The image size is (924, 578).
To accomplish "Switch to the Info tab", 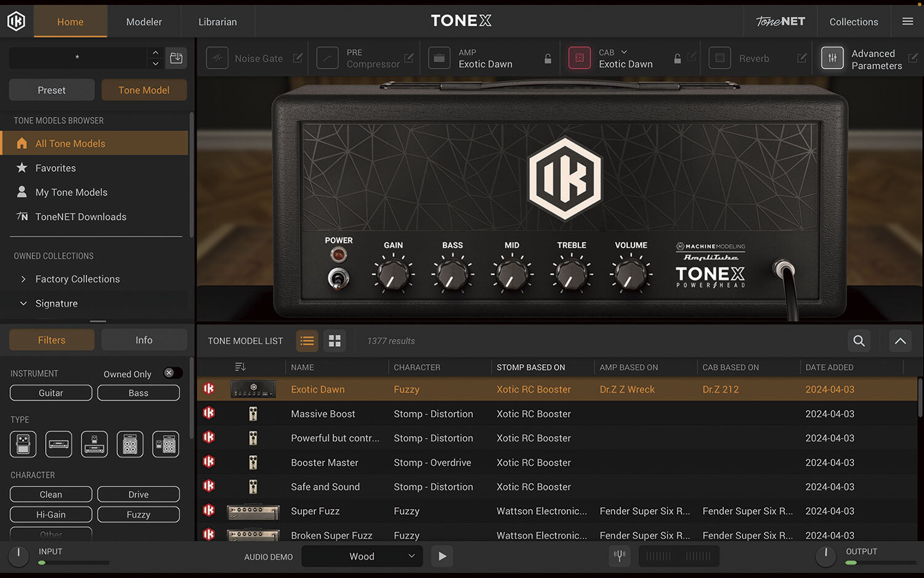I will point(144,340).
